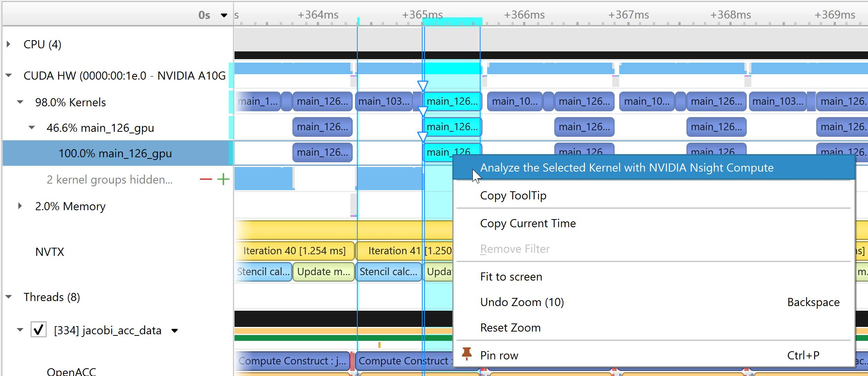The width and height of the screenshot is (868, 376).
Task: Click the red minus hide kernel groups icon
Action: click(206, 179)
